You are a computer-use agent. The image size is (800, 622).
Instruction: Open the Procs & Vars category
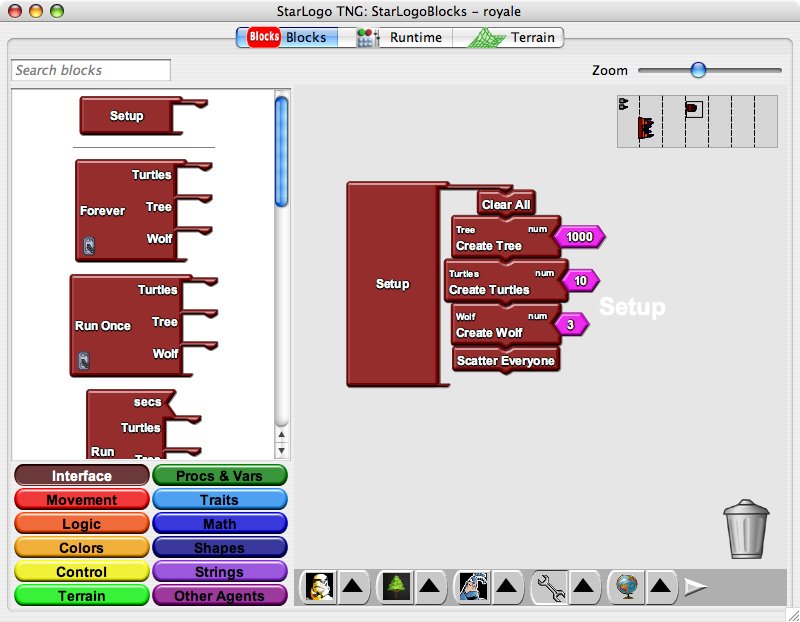(x=219, y=476)
